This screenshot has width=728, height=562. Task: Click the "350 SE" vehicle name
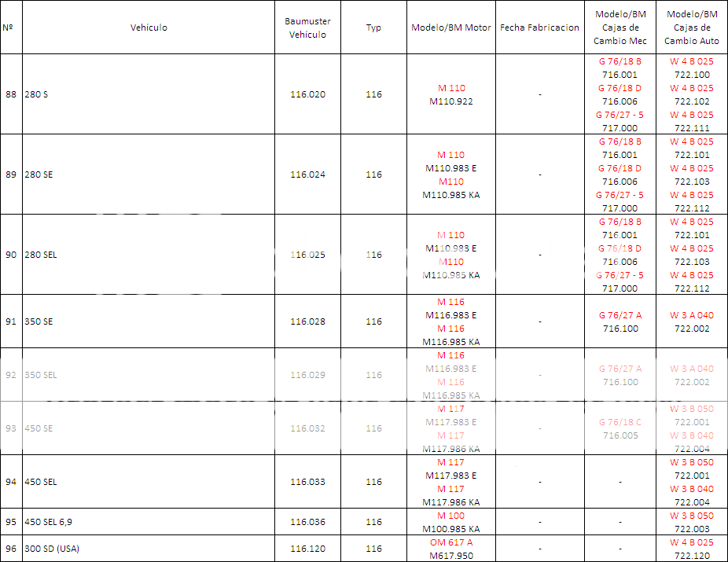coord(39,321)
